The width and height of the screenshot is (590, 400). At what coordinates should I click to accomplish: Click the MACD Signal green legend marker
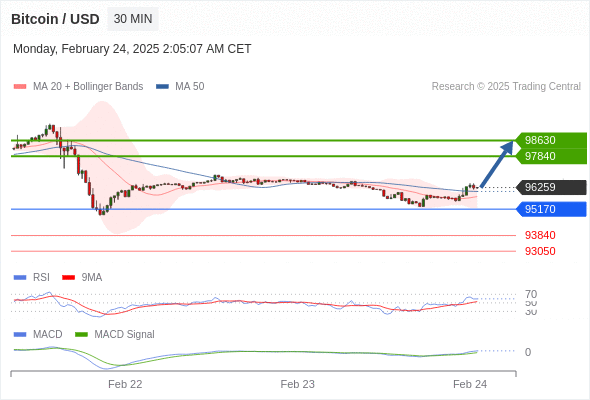(81, 335)
